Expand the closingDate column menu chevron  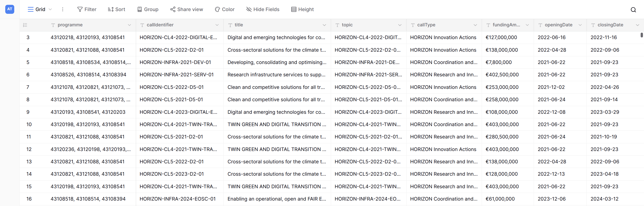click(x=637, y=25)
